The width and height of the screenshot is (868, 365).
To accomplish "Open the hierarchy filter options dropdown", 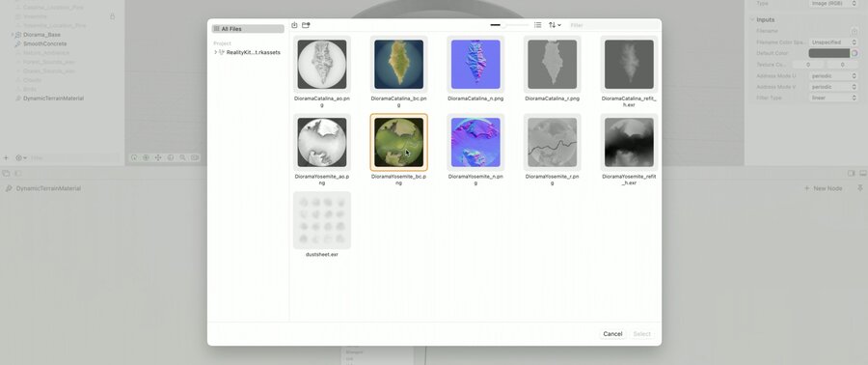I will coord(21,157).
